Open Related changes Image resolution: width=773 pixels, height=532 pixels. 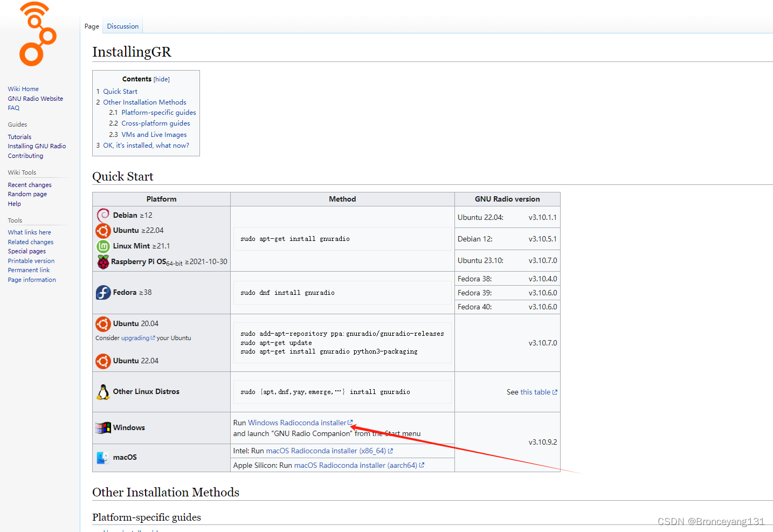tap(31, 242)
